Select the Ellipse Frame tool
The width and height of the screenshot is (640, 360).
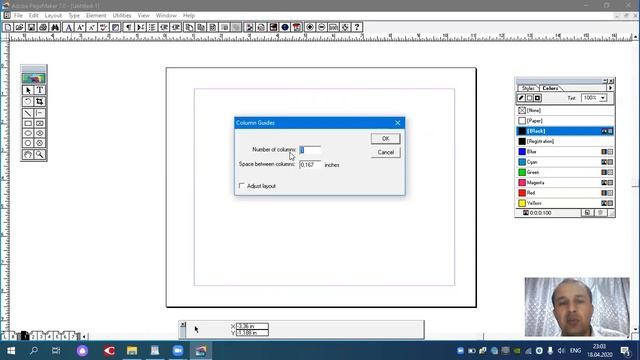(40, 133)
